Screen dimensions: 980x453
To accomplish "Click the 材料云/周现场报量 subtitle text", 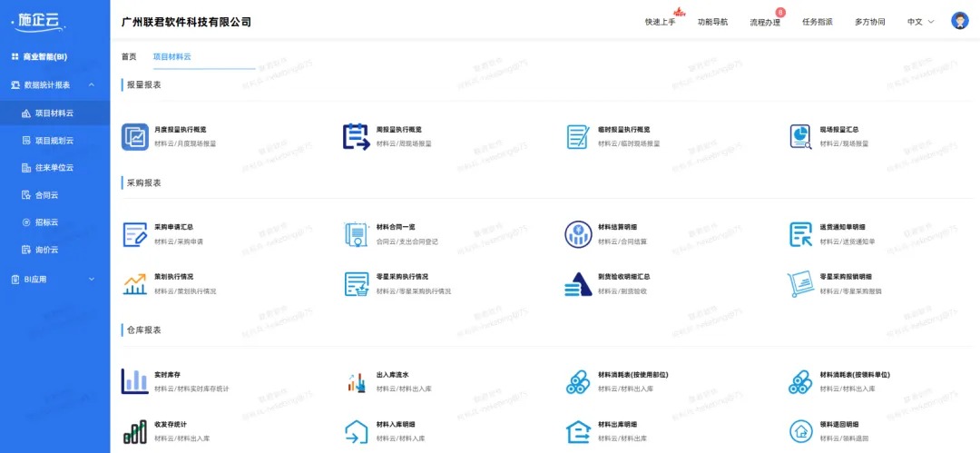I will [404, 144].
